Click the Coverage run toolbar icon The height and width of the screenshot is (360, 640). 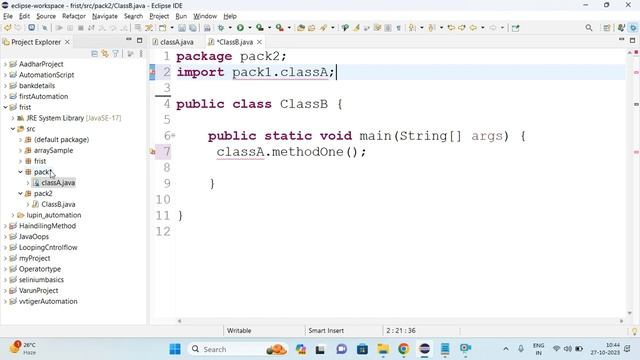tap(260, 28)
